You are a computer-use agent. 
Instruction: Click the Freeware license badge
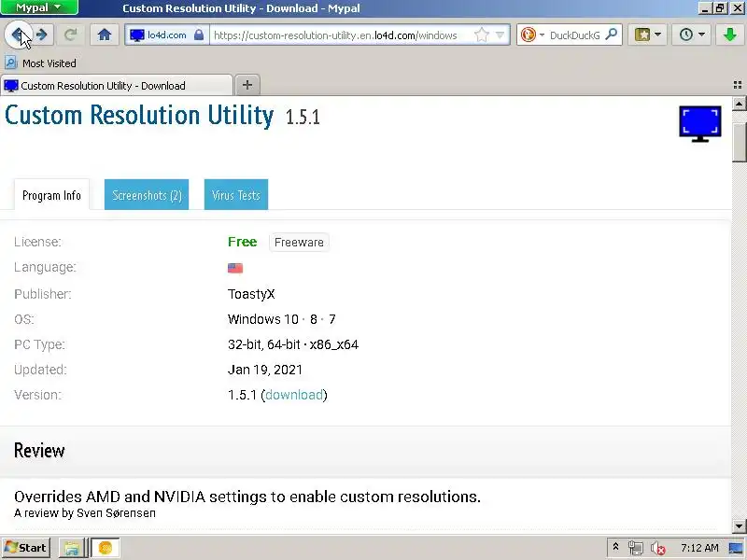pyautogui.click(x=299, y=242)
